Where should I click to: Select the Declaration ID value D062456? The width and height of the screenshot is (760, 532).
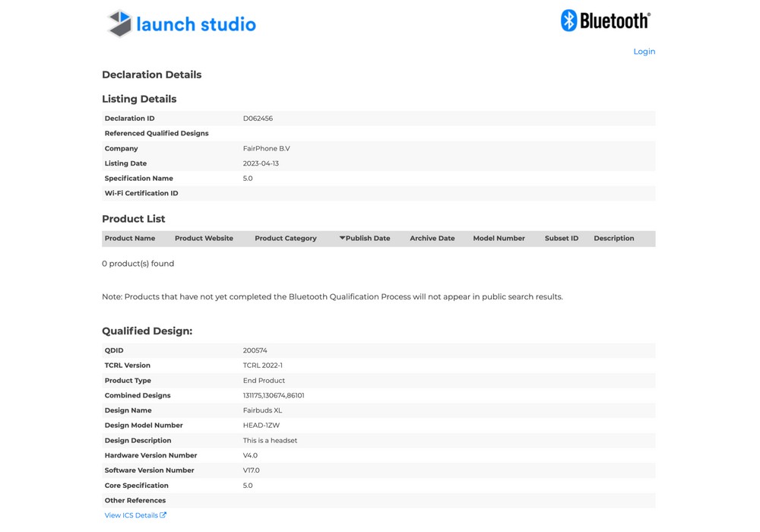[x=258, y=119]
